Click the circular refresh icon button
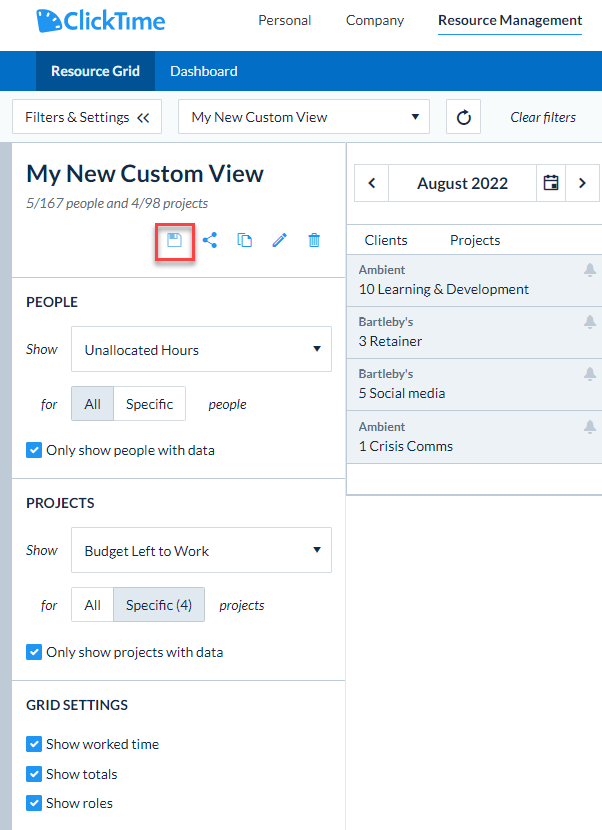The height and width of the screenshot is (830, 602). pos(463,117)
